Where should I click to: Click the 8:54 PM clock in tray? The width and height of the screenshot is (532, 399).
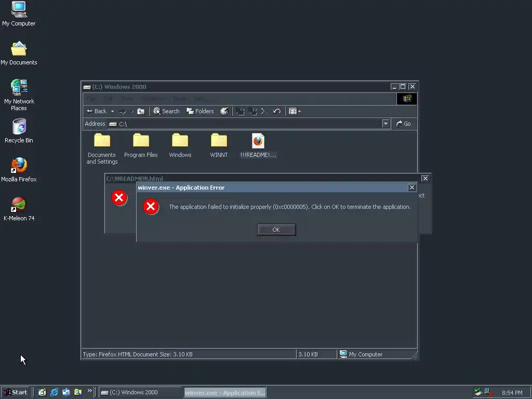[512, 393]
